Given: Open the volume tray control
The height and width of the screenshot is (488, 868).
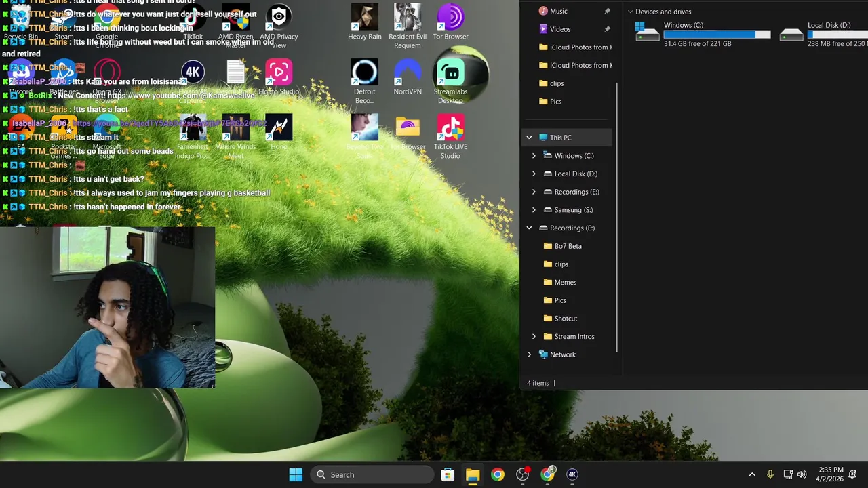Looking at the screenshot, I should (802, 474).
